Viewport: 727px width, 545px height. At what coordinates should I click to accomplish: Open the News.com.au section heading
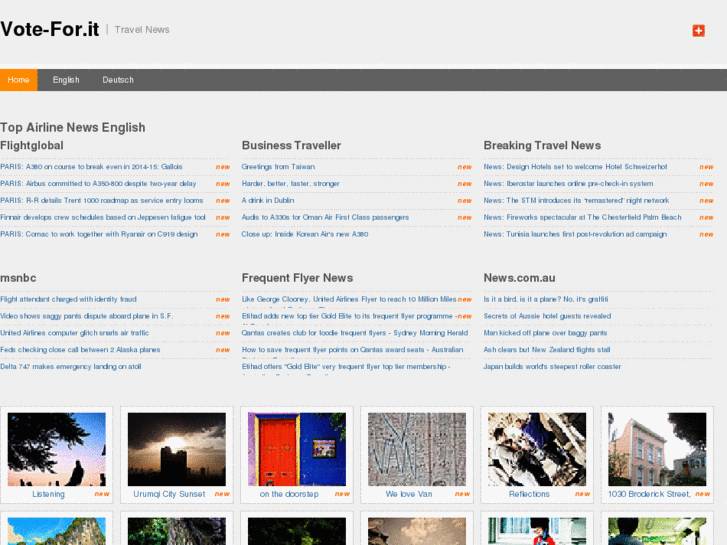point(519,278)
